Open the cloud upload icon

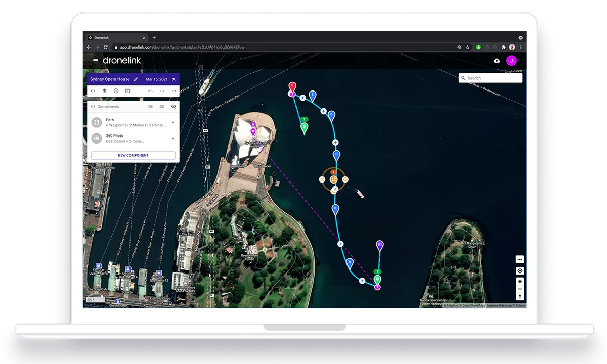point(497,61)
